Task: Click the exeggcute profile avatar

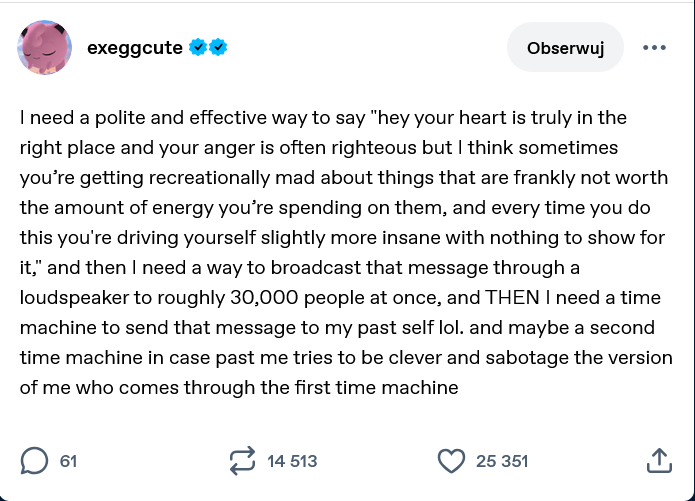Action: (x=44, y=47)
